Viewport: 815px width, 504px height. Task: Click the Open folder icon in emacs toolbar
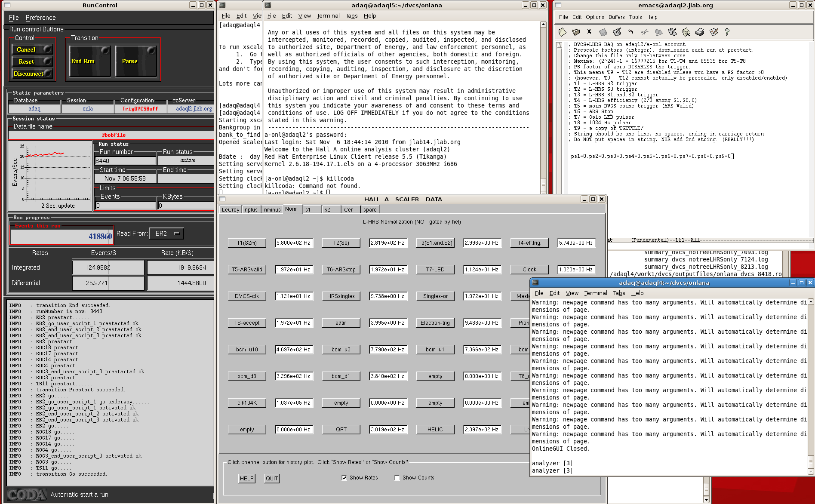point(576,32)
